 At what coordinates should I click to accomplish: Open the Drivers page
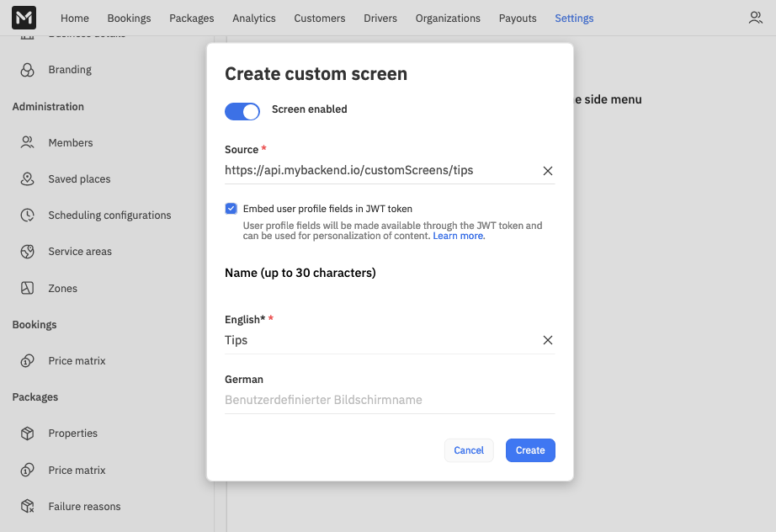(x=380, y=19)
